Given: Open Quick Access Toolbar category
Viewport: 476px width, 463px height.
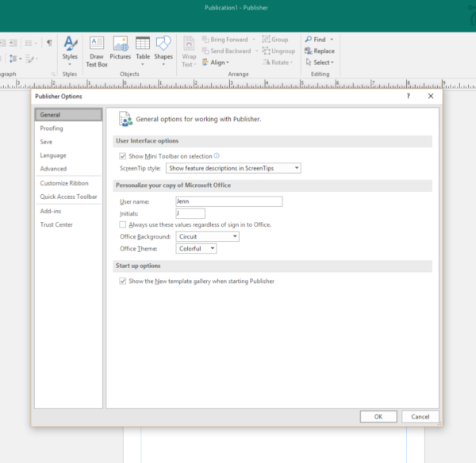Looking at the screenshot, I should click(68, 197).
